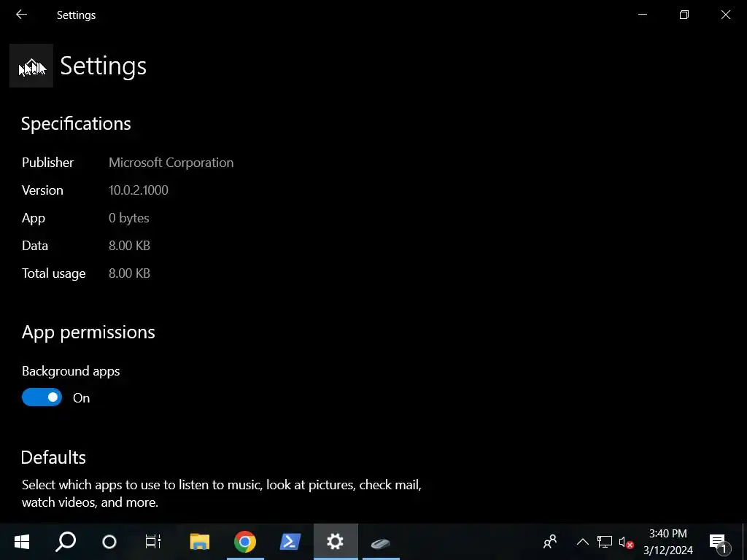Image resolution: width=747 pixels, height=560 pixels.
Task: Open the clock showing 3:40 PM
Action: tap(668, 542)
